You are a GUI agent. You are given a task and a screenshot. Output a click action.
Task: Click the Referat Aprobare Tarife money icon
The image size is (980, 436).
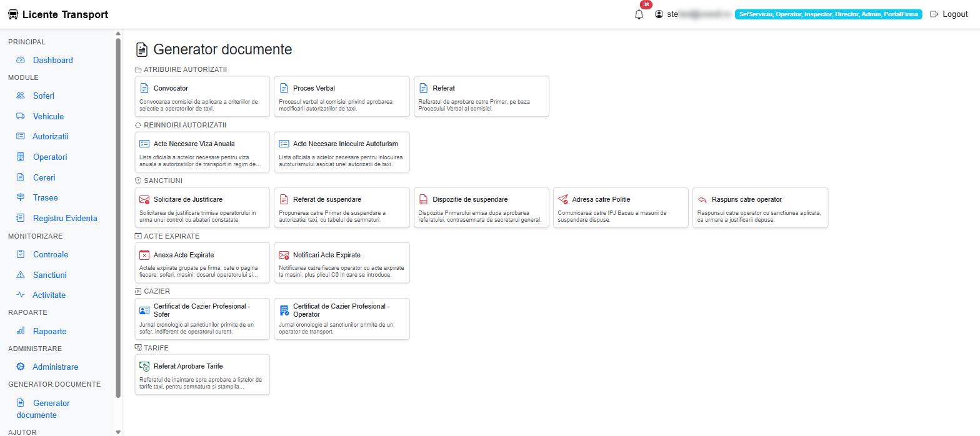[144, 366]
